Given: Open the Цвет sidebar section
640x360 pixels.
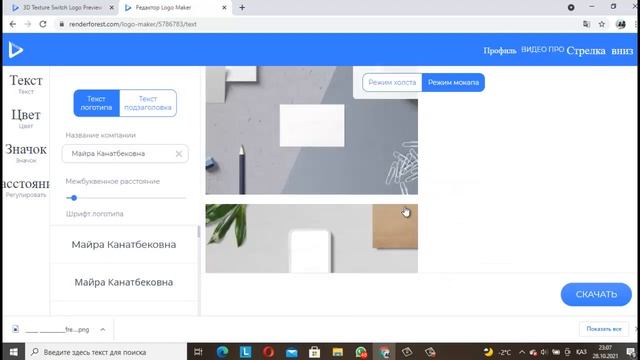Looking at the screenshot, I should [x=26, y=118].
